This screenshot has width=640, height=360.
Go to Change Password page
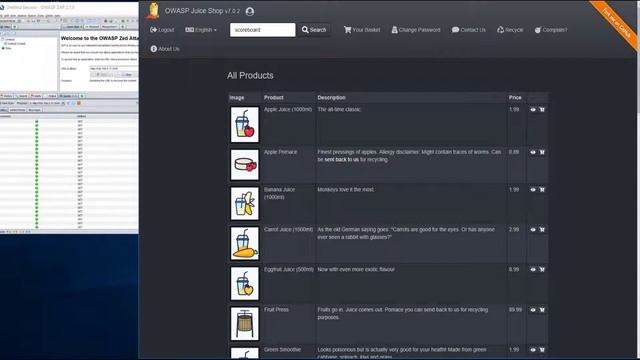416,30
